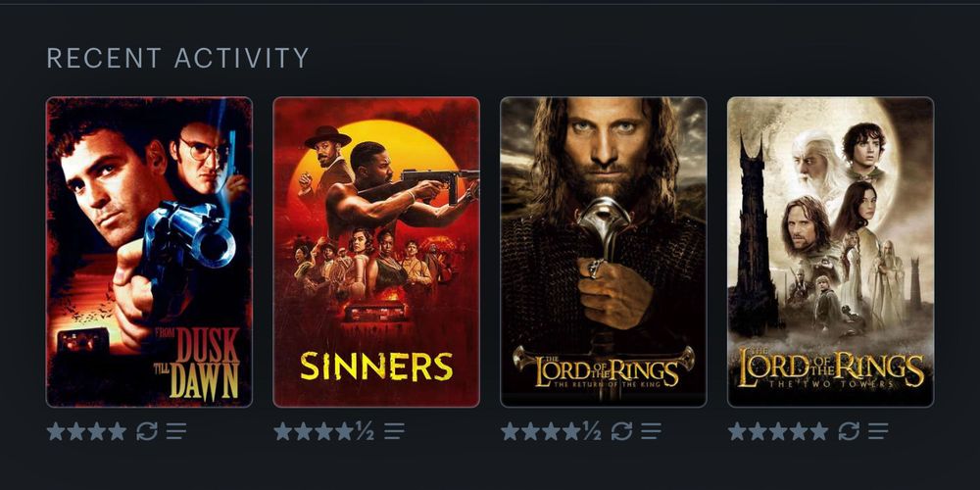The image size is (980, 490).
Task: Click the second star under the Sinners poster
Action: (x=304, y=431)
